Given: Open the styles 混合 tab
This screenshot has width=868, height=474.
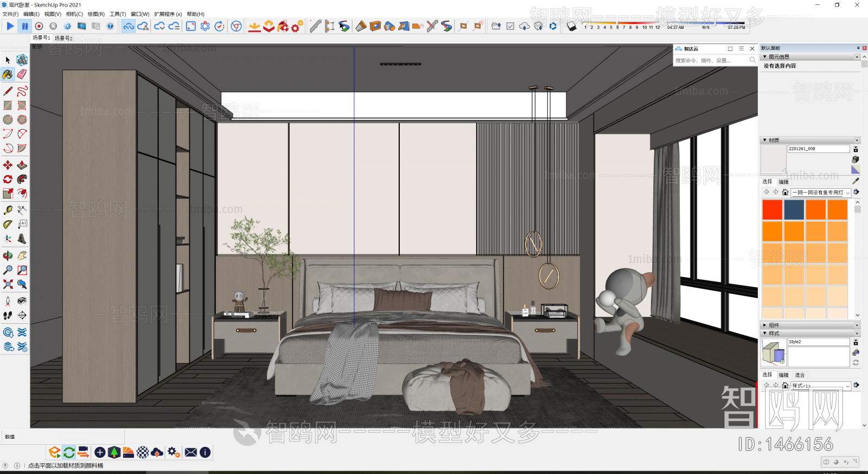Looking at the screenshot, I should pyautogui.click(x=800, y=375).
